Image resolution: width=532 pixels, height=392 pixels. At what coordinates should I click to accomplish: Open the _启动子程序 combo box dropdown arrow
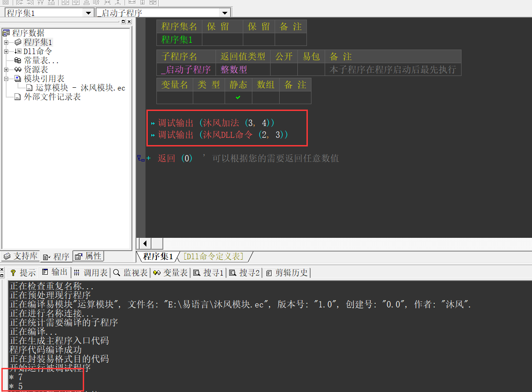click(225, 13)
